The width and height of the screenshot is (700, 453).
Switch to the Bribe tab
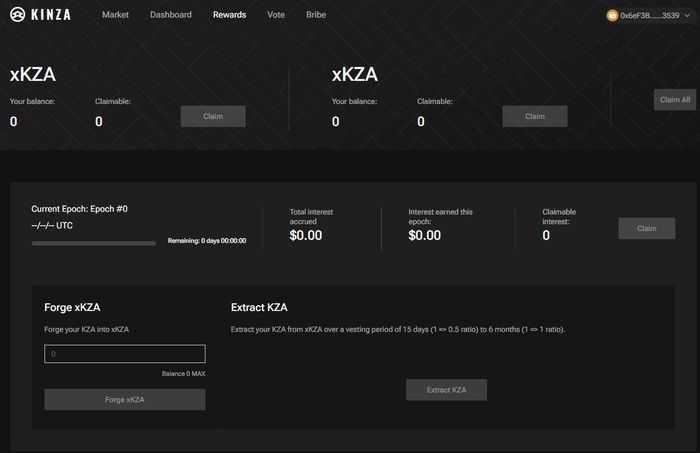316,15
